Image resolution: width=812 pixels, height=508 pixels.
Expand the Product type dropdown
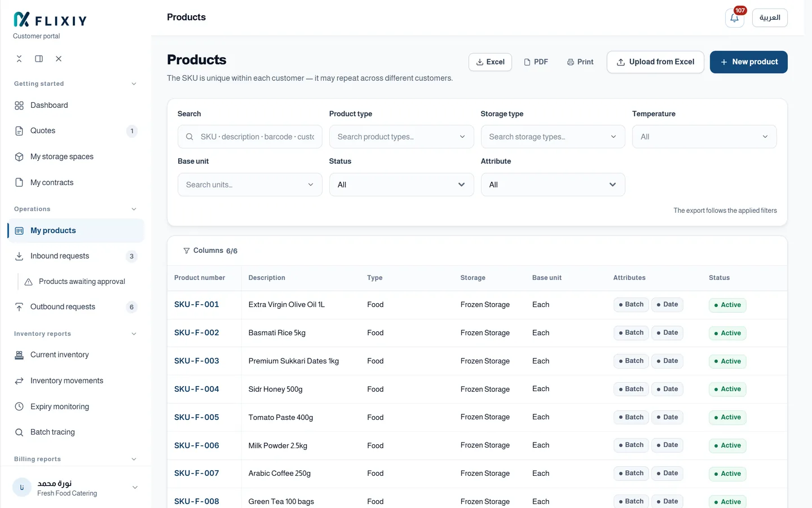click(401, 137)
